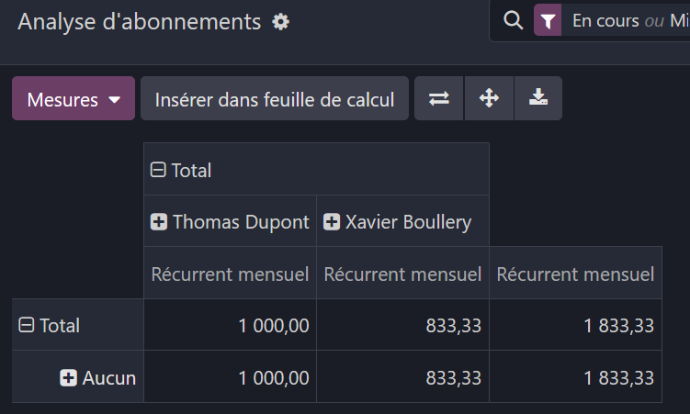Expand the Aucun row
Image resolution: width=690 pixels, height=414 pixels.
tap(68, 377)
